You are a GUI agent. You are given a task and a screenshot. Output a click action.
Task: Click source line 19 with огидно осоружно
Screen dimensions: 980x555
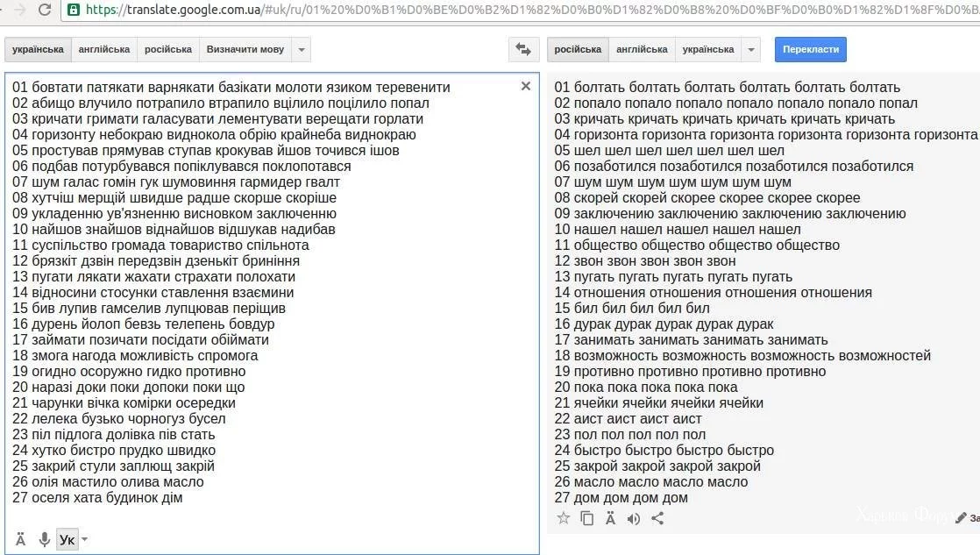point(129,371)
